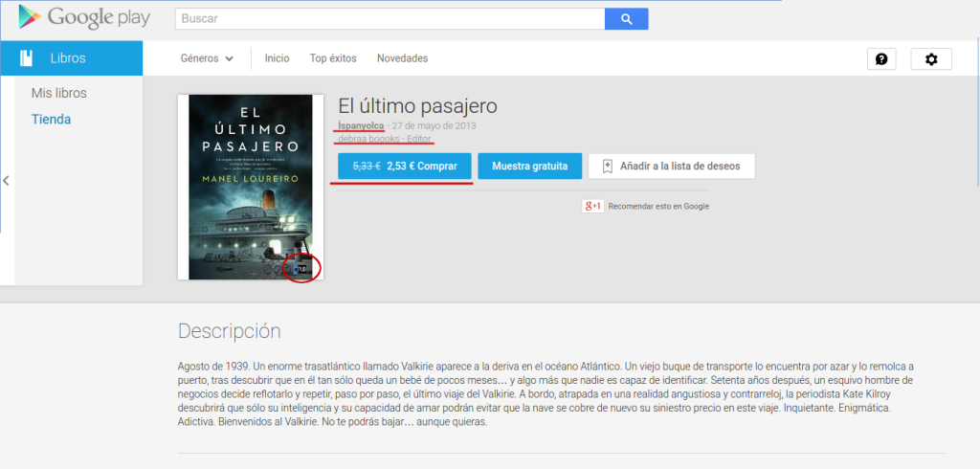Click the debraa boooks Editor link
The image size is (980, 469).
pyautogui.click(x=385, y=139)
